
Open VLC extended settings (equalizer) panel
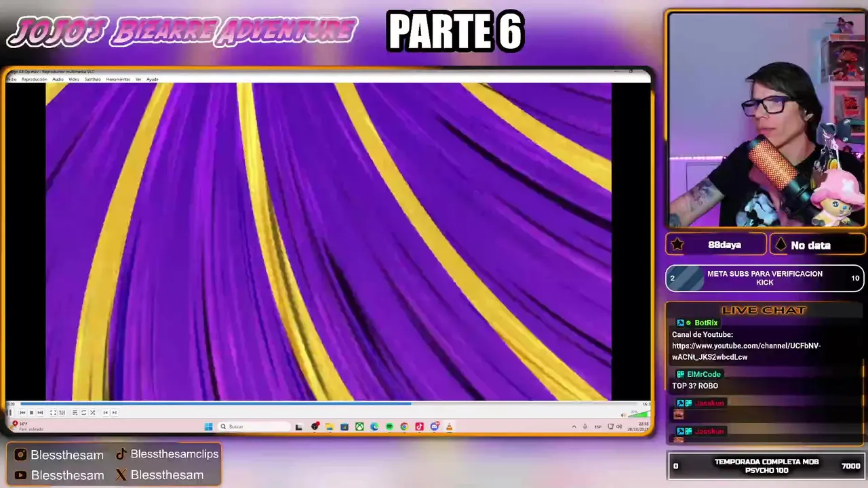(62, 412)
